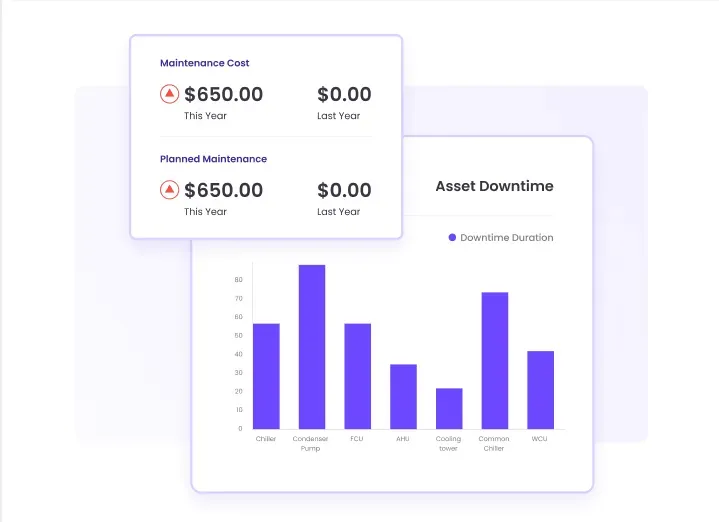719x522 pixels.
Task: Click the Common Chiller x-axis label
Action: (x=494, y=443)
